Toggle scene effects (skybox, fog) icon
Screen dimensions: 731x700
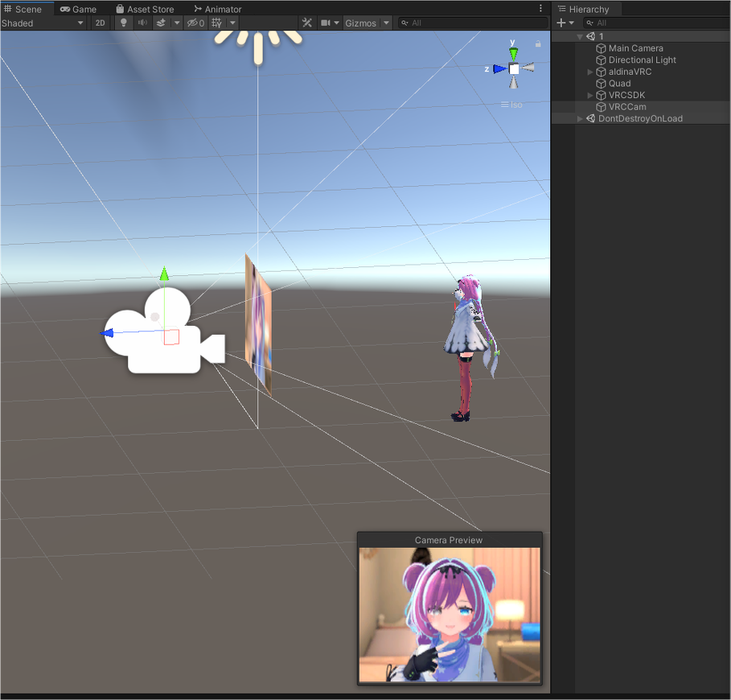(x=162, y=23)
